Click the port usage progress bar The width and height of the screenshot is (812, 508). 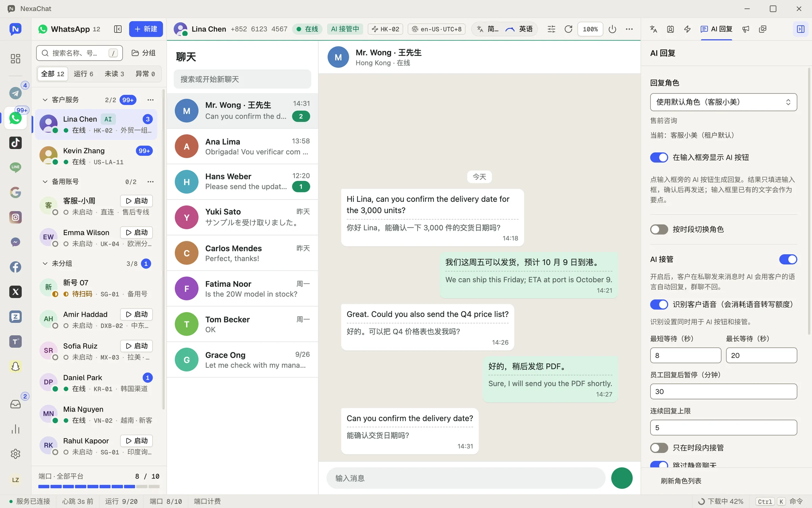coord(99,487)
